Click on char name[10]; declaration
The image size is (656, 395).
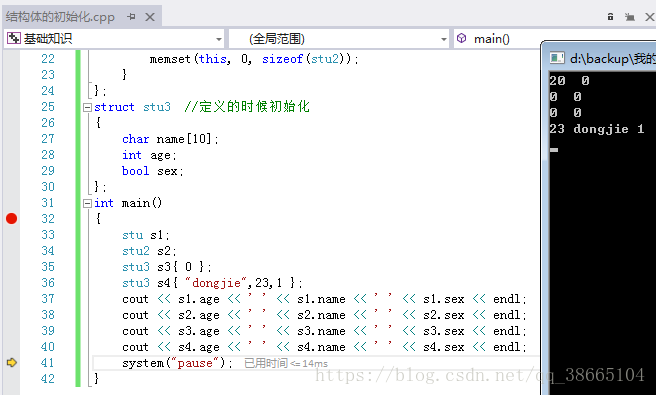(170, 139)
